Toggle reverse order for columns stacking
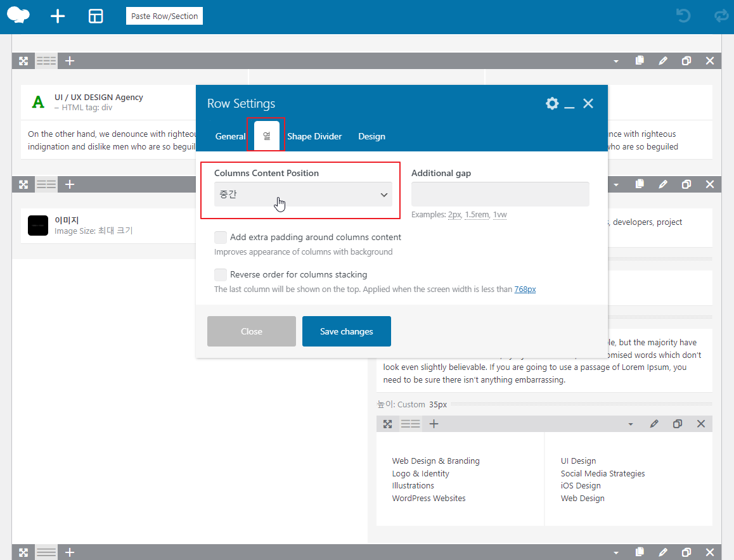Viewport: 734px width, 560px height. pyautogui.click(x=221, y=275)
